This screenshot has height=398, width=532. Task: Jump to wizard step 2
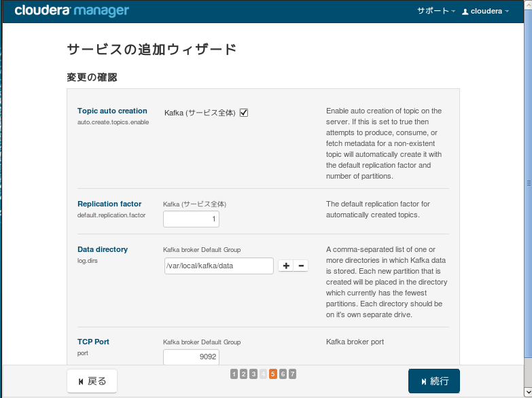[244, 374]
